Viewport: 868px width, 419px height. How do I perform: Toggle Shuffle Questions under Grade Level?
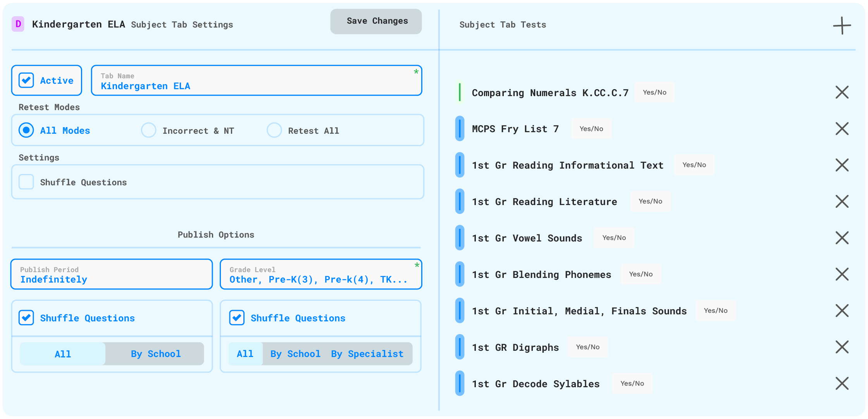(x=237, y=318)
